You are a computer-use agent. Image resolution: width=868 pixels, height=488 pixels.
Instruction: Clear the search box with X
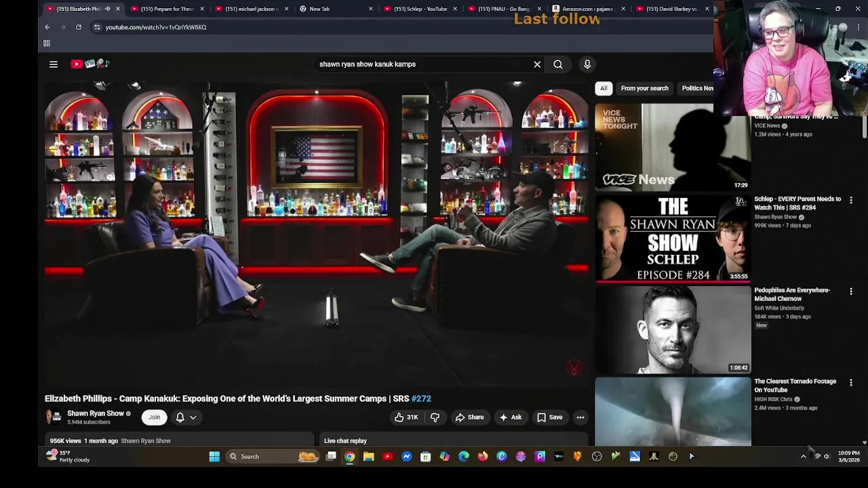coord(537,64)
